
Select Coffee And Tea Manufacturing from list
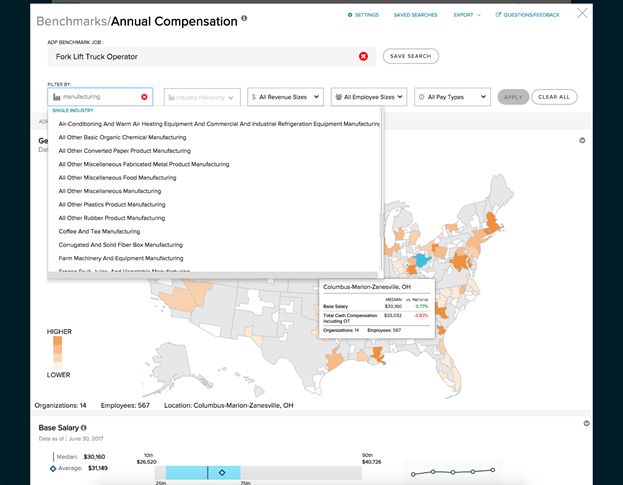(100, 231)
